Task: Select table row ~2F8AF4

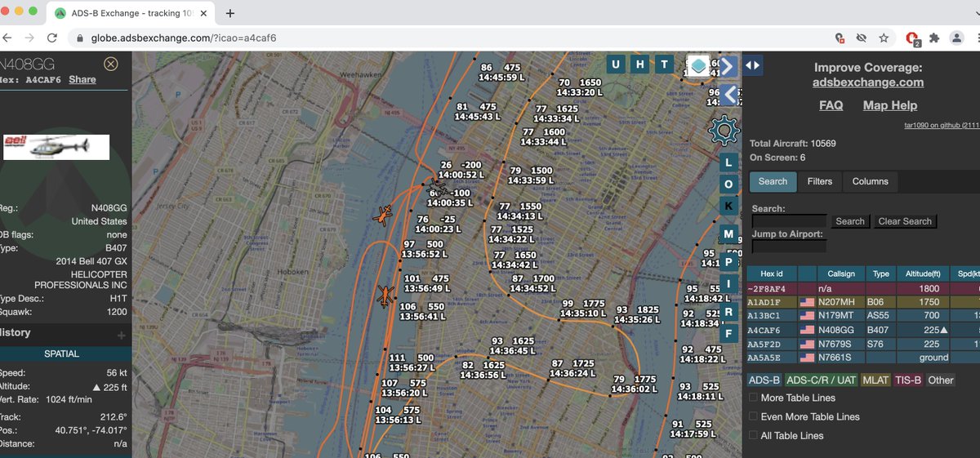Action: [x=863, y=288]
